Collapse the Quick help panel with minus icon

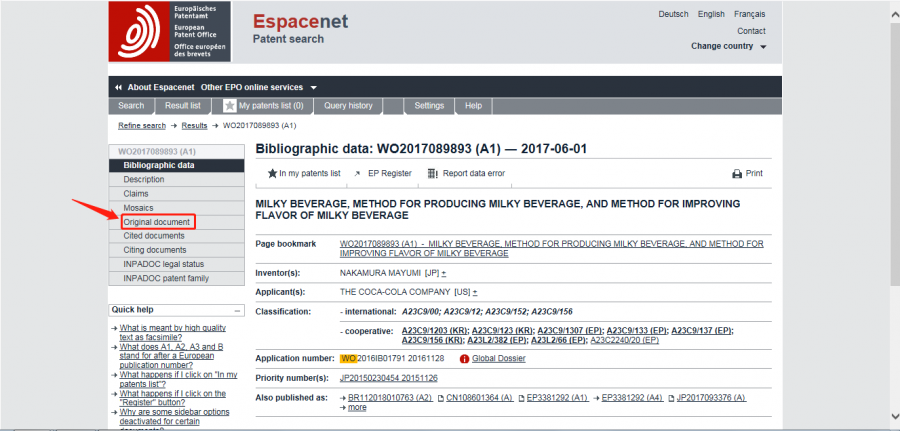click(236, 310)
